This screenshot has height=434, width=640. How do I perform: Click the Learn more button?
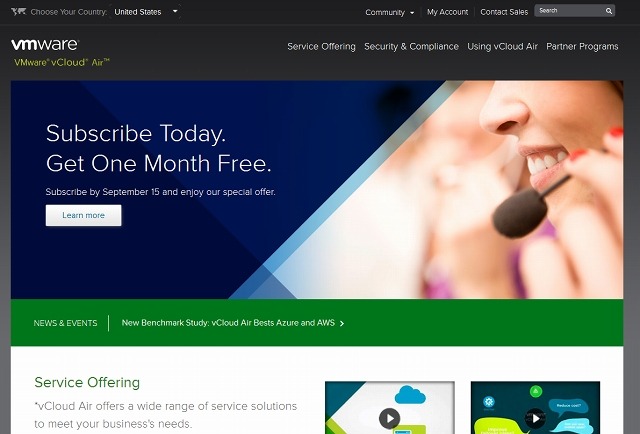83,215
